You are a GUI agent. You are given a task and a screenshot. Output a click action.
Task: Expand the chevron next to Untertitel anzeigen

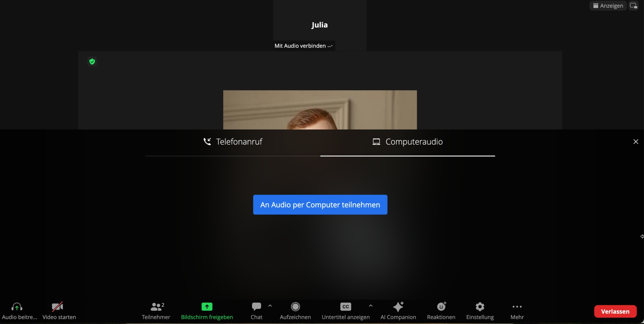pyautogui.click(x=371, y=306)
